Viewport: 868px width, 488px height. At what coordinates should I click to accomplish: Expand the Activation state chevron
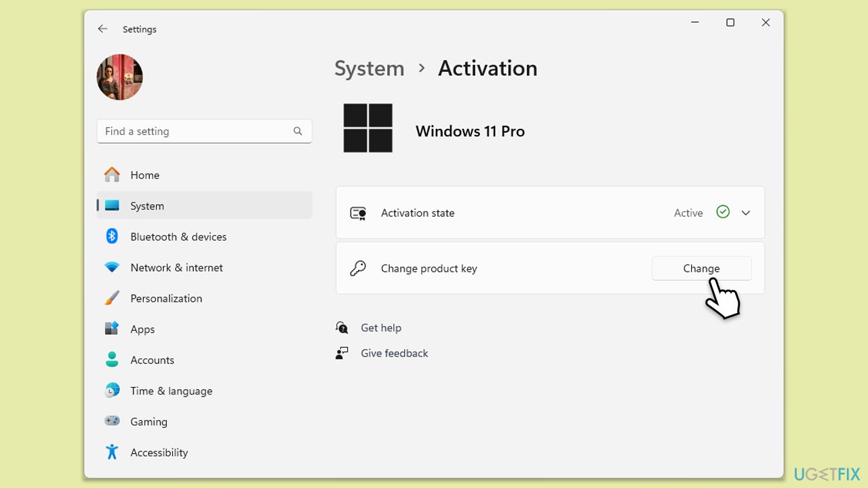coord(746,213)
